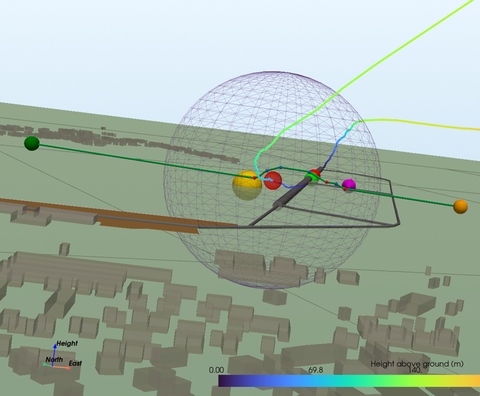Click the orange sphere at route end

(x=460, y=207)
